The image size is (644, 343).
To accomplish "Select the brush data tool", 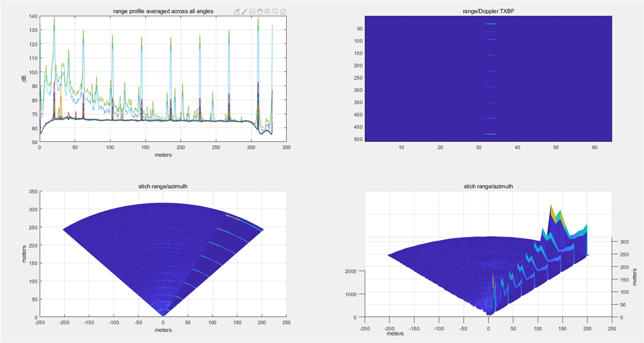I will [x=245, y=11].
